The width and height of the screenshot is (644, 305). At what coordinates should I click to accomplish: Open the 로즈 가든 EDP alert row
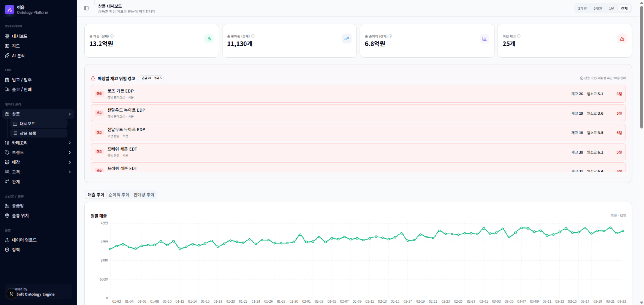(x=358, y=94)
